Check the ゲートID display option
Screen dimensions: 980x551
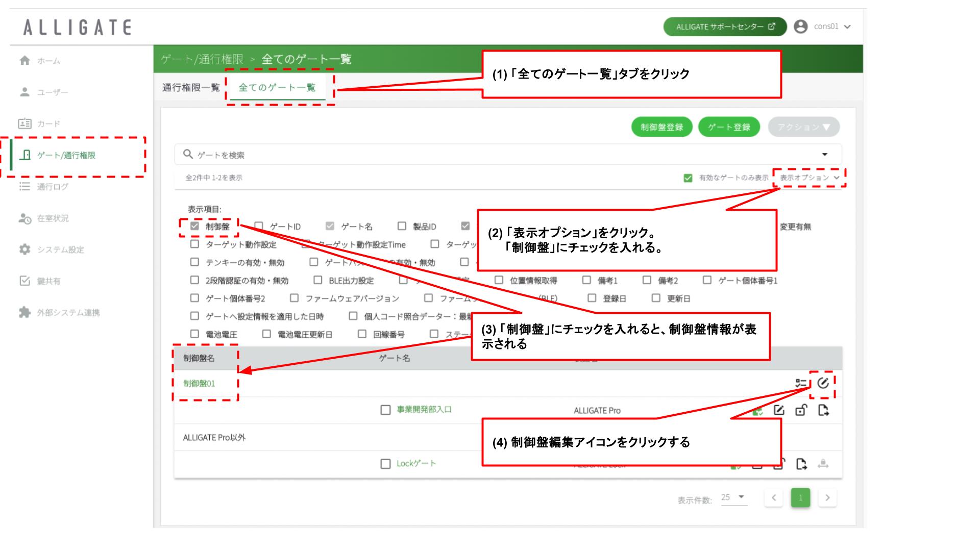click(x=259, y=226)
